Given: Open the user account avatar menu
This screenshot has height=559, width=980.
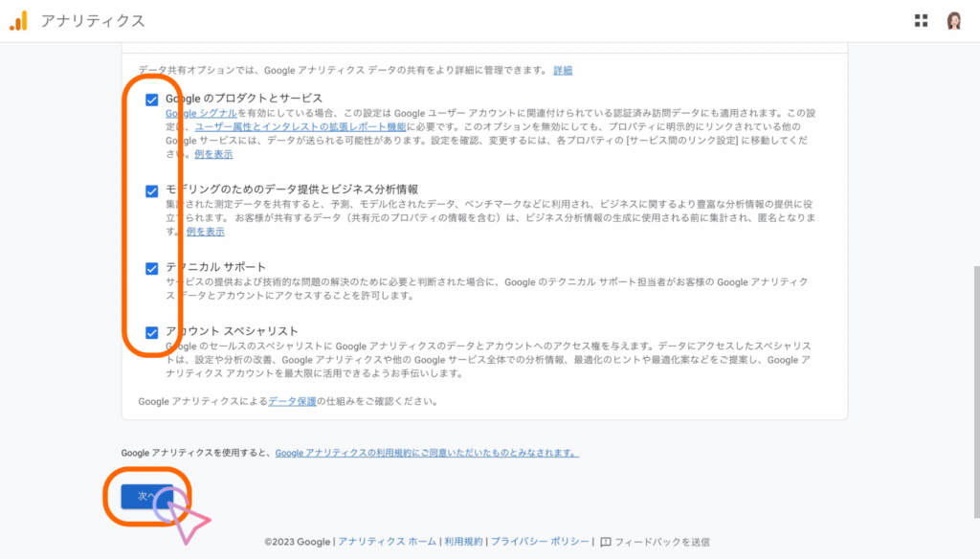Looking at the screenshot, I should (953, 20).
